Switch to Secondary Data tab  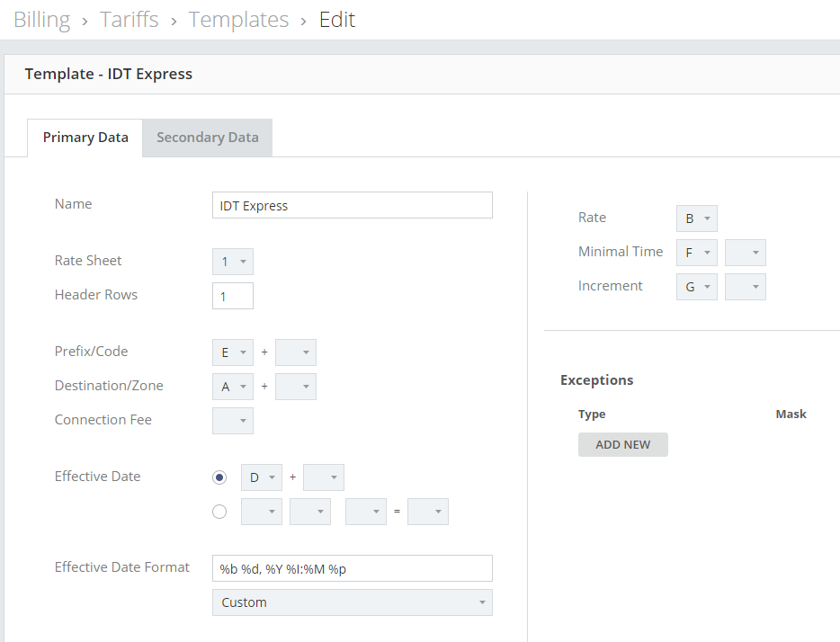pyautogui.click(x=208, y=138)
